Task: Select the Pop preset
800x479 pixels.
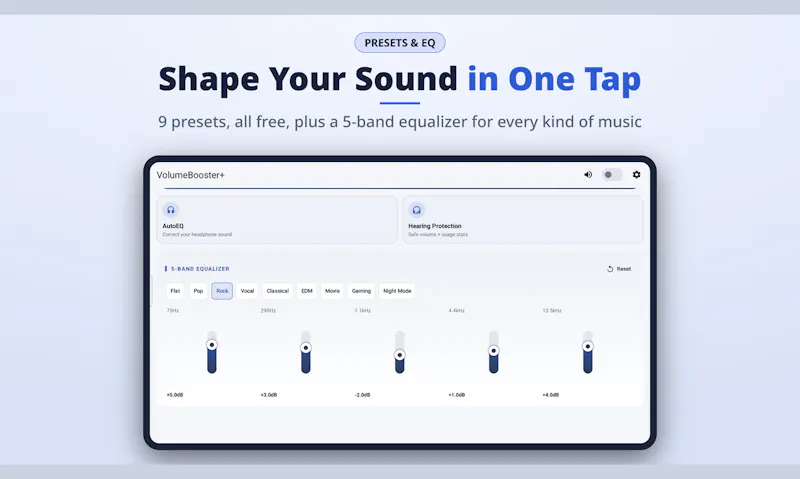Action: point(198,291)
